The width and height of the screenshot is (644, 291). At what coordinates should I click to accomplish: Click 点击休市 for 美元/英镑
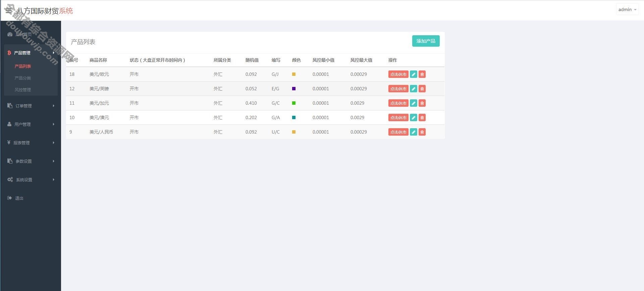coord(398,89)
